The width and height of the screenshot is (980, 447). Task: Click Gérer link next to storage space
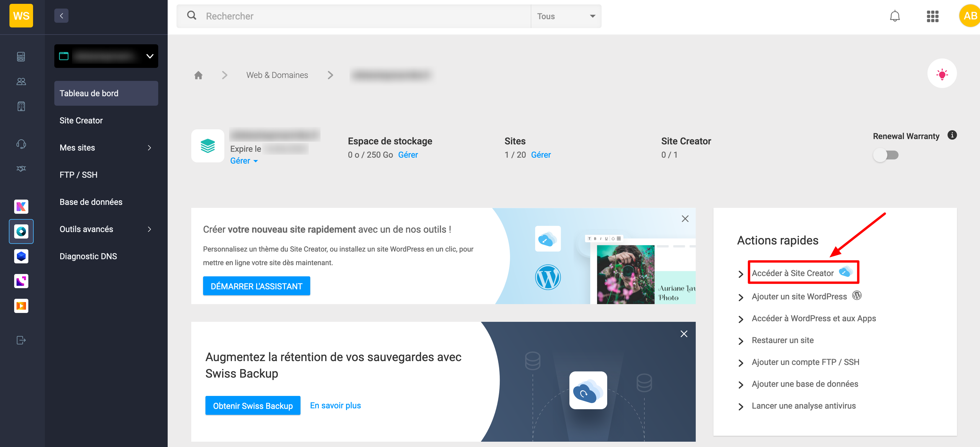tap(408, 155)
